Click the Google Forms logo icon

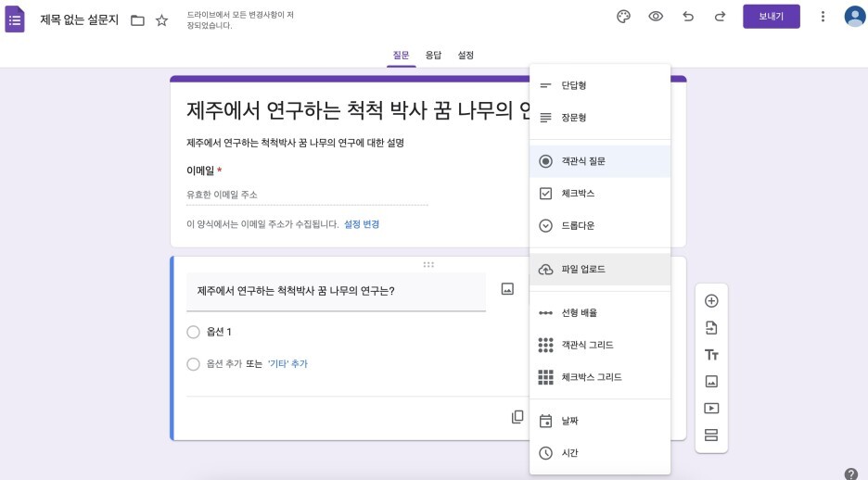15,19
